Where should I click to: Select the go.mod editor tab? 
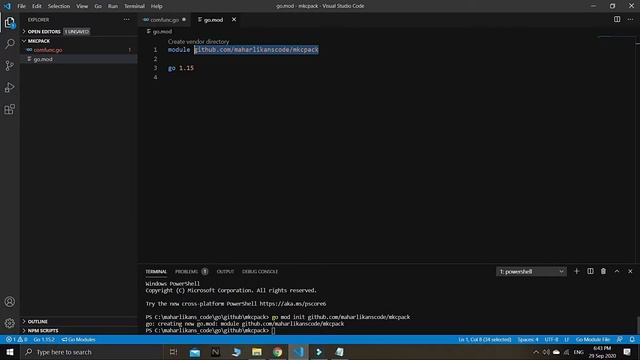213,20
